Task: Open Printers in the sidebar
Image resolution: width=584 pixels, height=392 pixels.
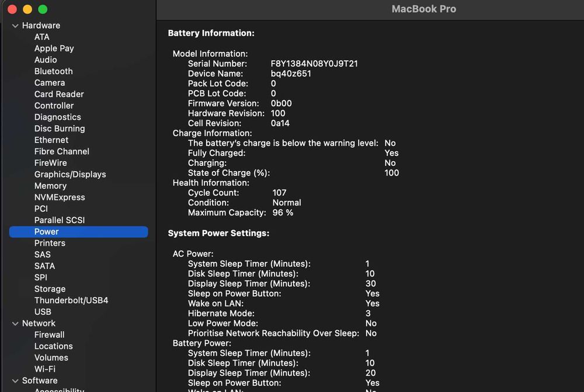Action: click(x=50, y=243)
